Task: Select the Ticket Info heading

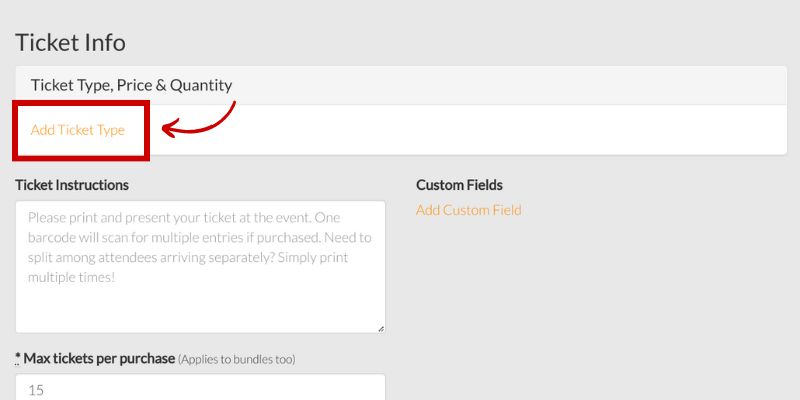Action: [70, 42]
